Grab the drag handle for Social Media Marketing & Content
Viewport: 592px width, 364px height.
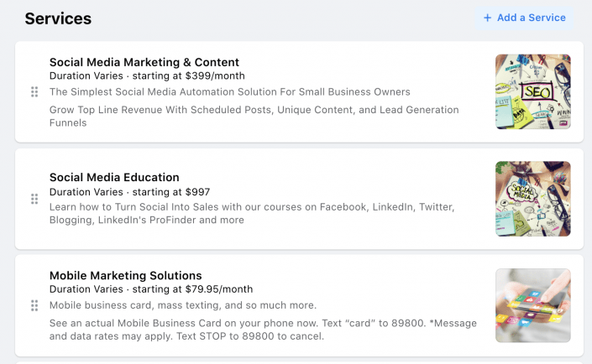point(34,91)
